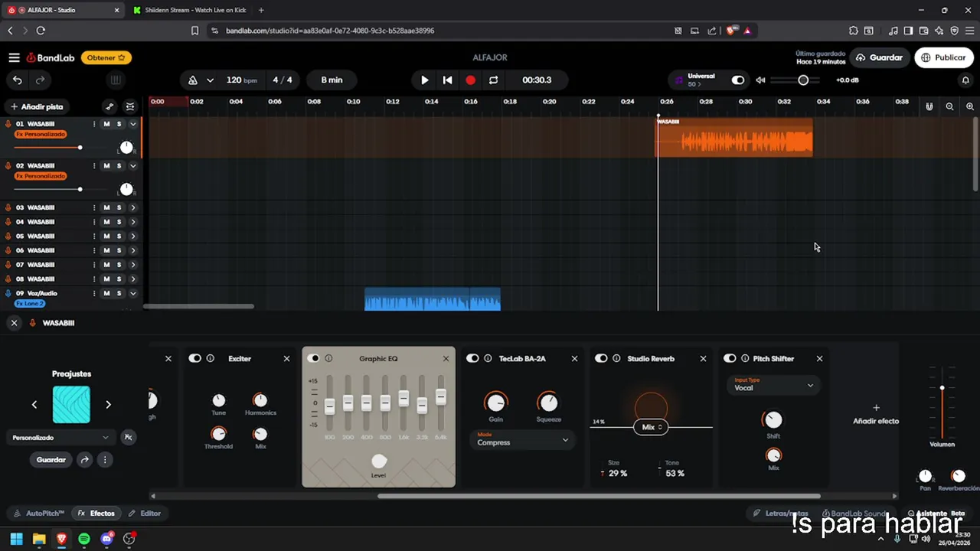Mute track 01 WASABIII
980x551 pixels.
106,124
